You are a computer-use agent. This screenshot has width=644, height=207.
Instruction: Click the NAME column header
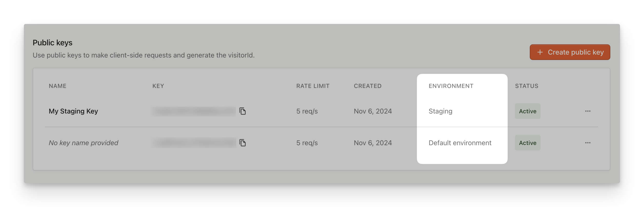pyautogui.click(x=58, y=86)
